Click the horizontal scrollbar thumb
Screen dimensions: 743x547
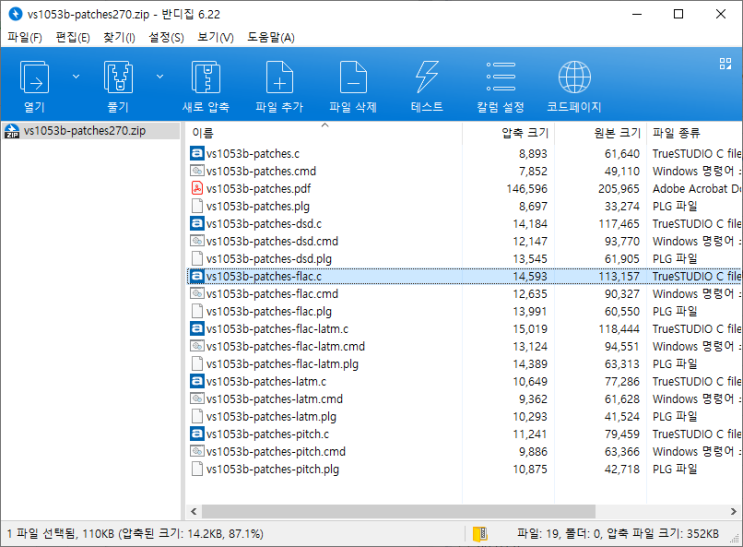[x=399, y=511]
